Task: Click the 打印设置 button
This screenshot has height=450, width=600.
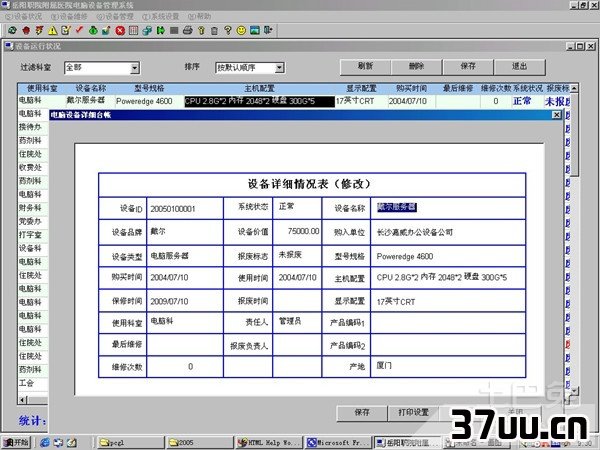Action: pos(414,413)
